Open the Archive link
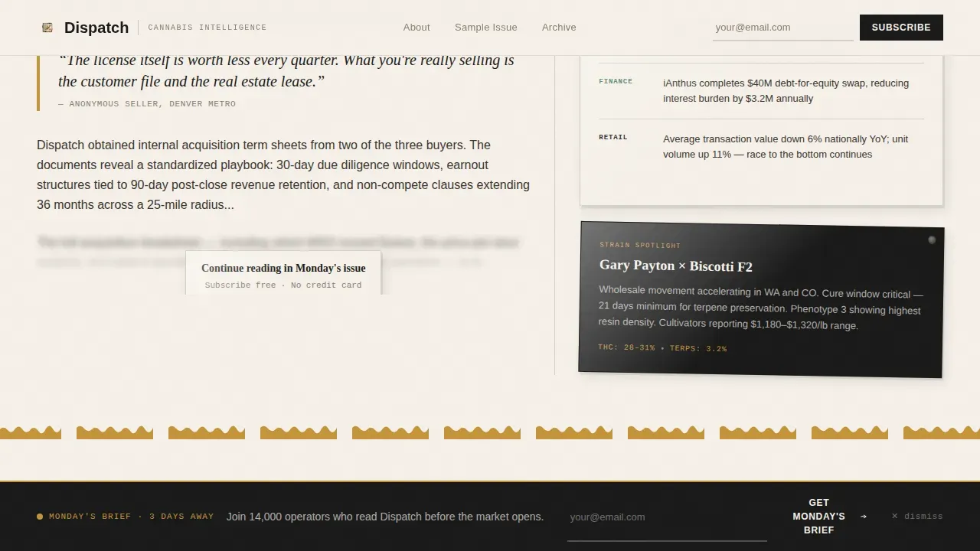The image size is (980, 551). coord(559,28)
